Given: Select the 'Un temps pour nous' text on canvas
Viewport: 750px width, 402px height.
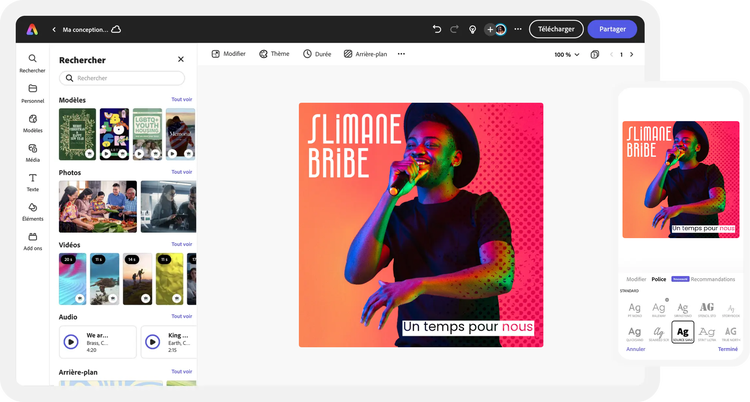Looking at the screenshot, I should [x=467, y=327].
